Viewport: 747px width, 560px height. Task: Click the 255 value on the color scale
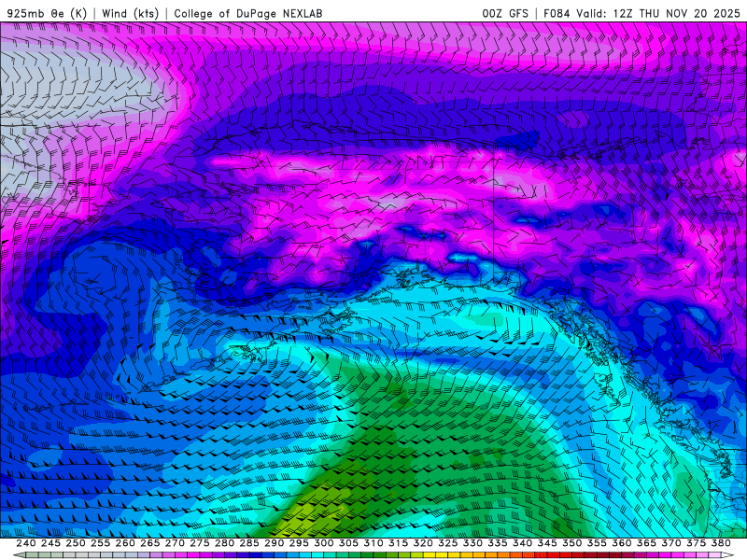pos(100,543)
